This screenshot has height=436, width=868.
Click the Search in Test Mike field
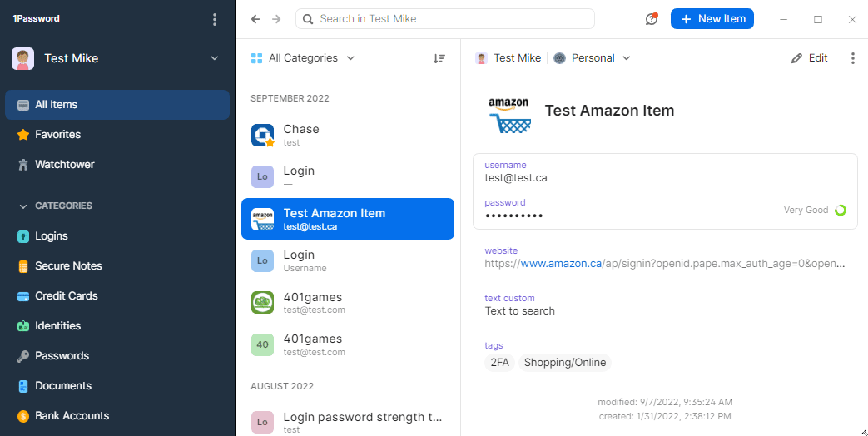coord(445,19)
